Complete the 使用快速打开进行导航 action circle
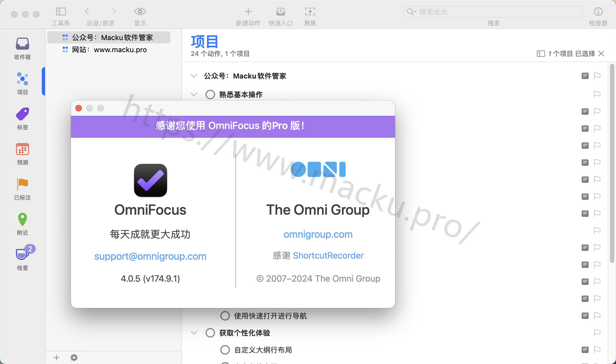Screen dimensions: 616x364 (225, 316)
